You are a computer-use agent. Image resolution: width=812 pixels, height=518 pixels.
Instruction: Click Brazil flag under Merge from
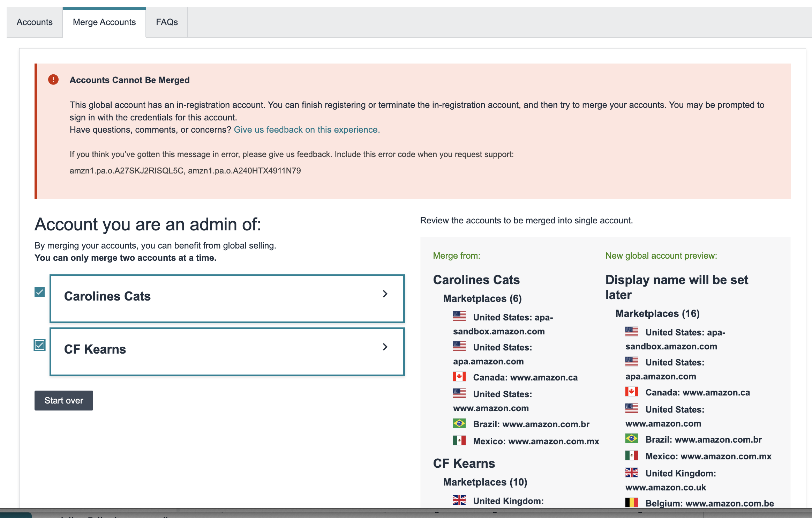click(459, 423)
